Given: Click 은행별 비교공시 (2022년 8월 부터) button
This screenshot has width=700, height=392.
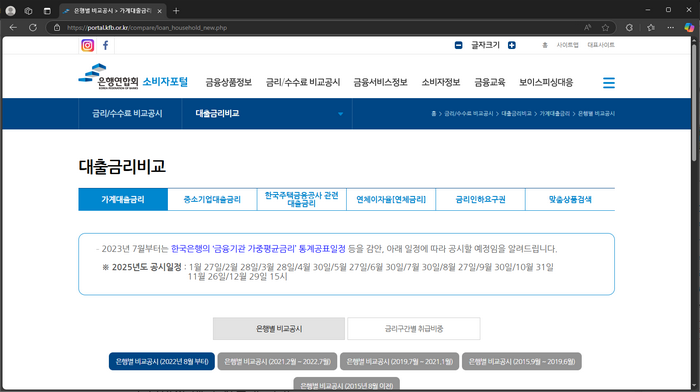Looking at the screenshot, I should coord(162,361).
